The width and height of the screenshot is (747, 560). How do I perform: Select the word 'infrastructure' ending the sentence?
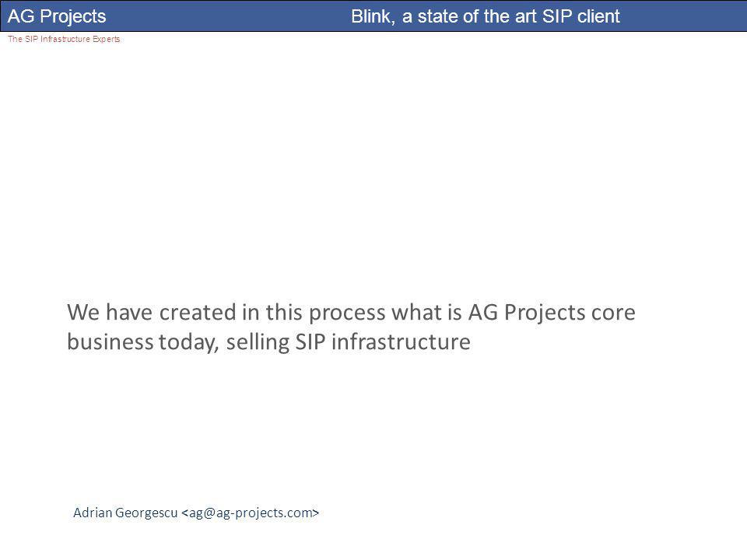[401, 342]
